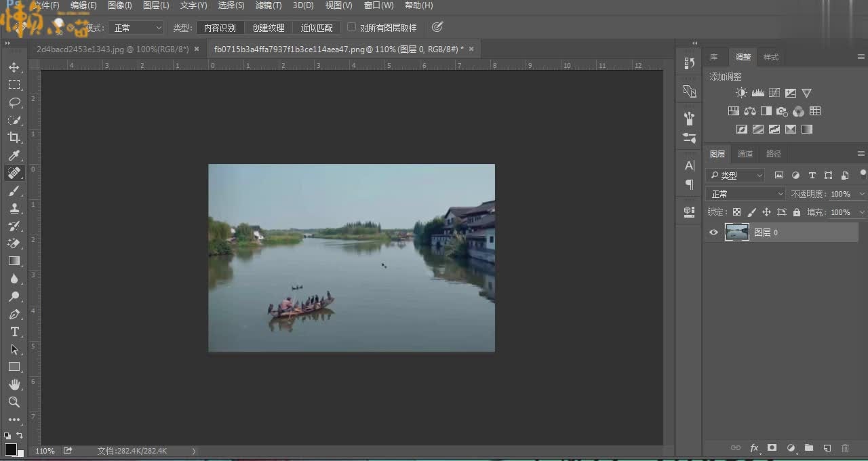Click the Hand tool

pos(14,384)
